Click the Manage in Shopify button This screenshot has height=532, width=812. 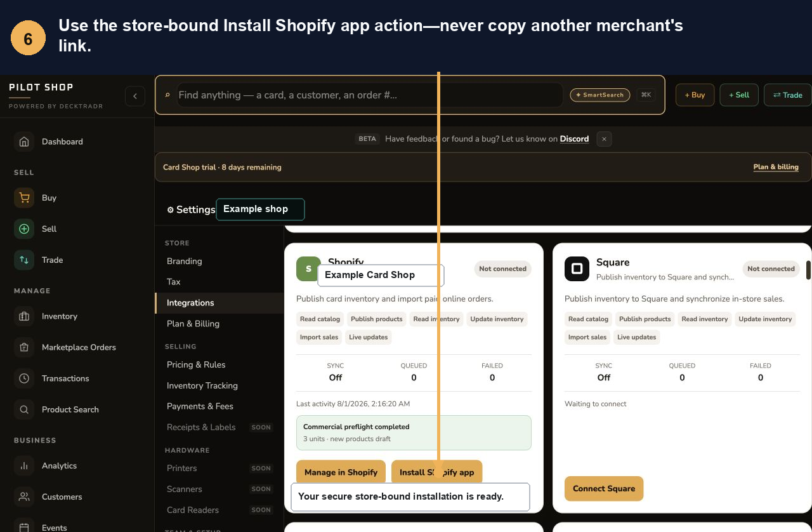[341, 472]
